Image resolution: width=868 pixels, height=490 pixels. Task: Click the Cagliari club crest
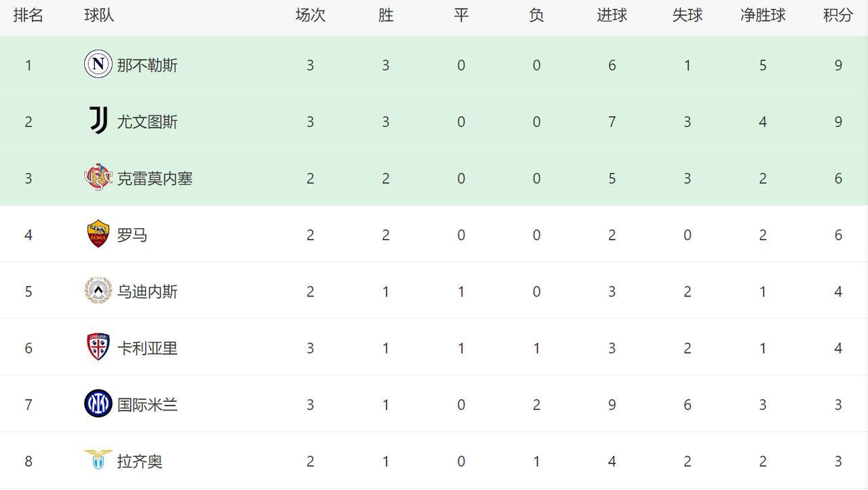tap(98, 347)
